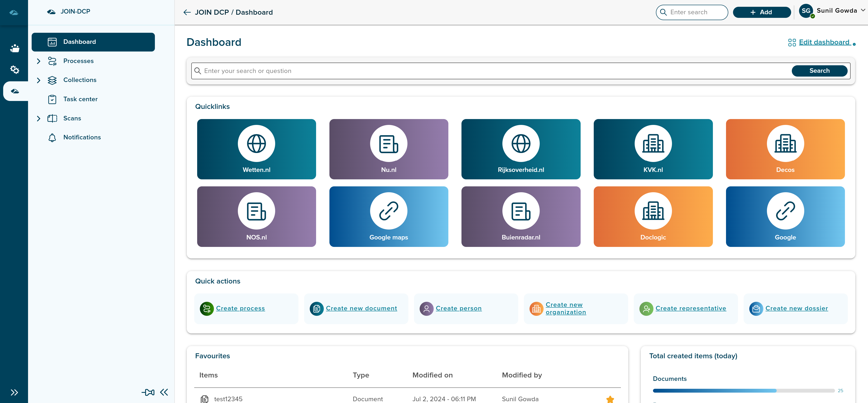Screen dimensions: 868x403
Task: Click the people group icon in left rail
Action: pos(14,49)
